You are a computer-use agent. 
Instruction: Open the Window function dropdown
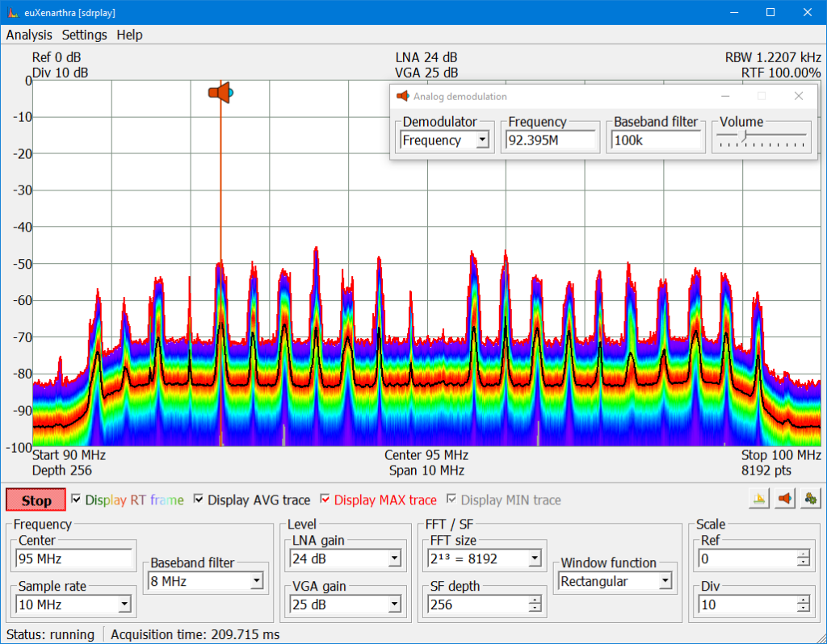coord(664,581)
